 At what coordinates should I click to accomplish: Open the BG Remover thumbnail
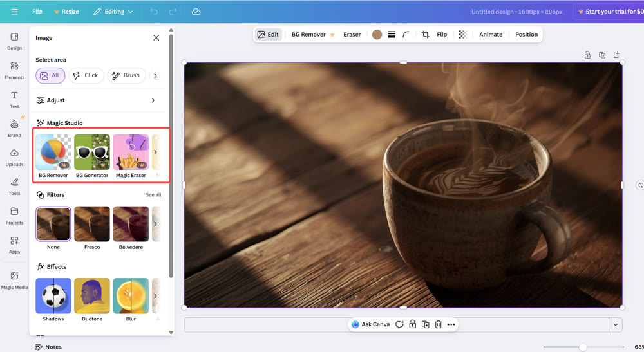53,152
